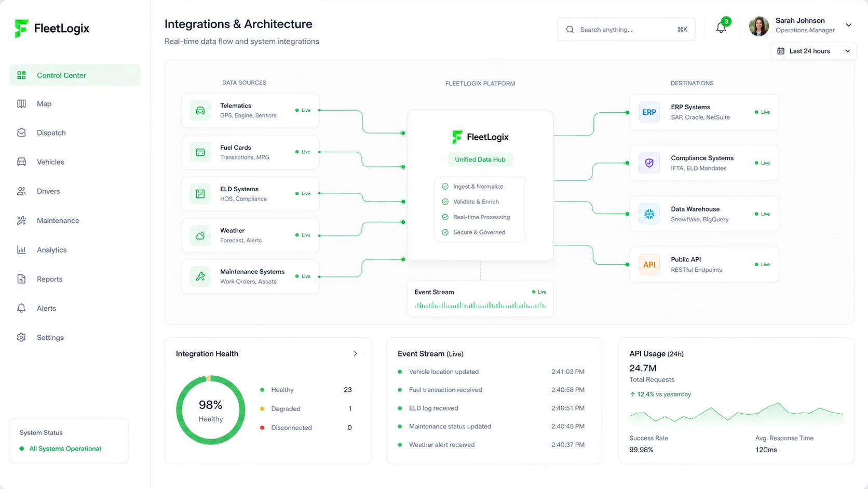Click the Telematics car icon
Viewport: 868px width, 489px height.
pyautogui.click(x=200, y=111)
